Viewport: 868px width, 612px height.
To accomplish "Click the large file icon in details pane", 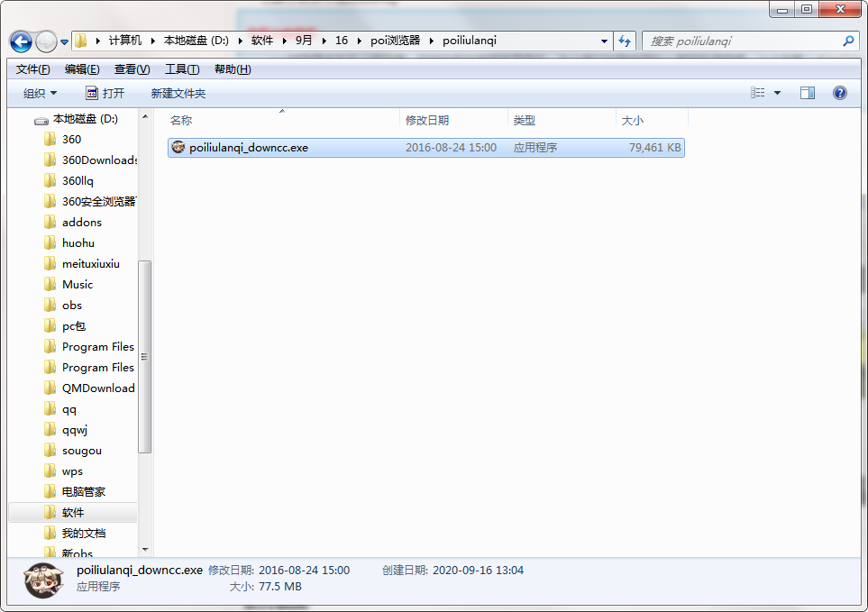I will click(x=43, y=580).
